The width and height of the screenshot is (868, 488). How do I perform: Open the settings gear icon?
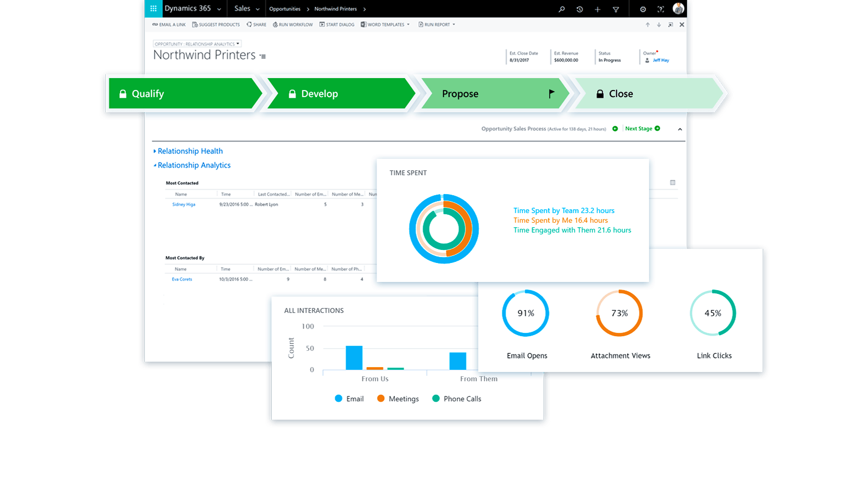tap(643, 9)
